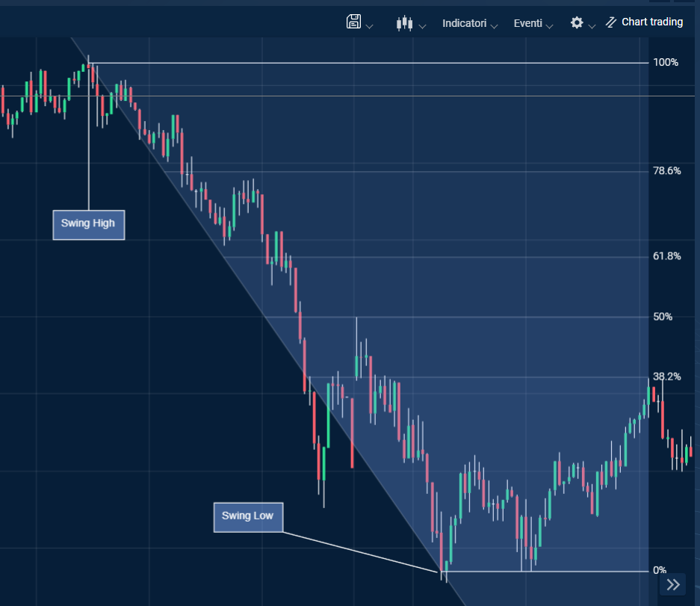
Task: Expand the settings dropdown chevron
Action: click(592, 27)
